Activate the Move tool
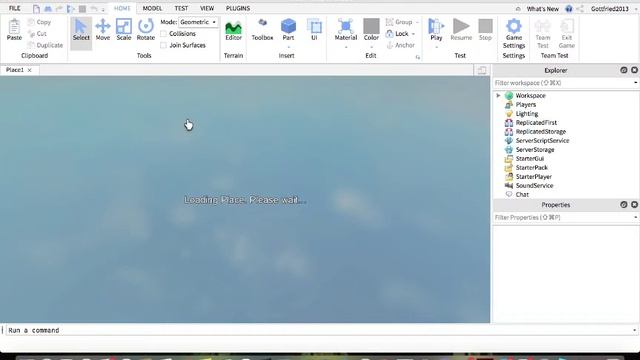 click(103, 30)
